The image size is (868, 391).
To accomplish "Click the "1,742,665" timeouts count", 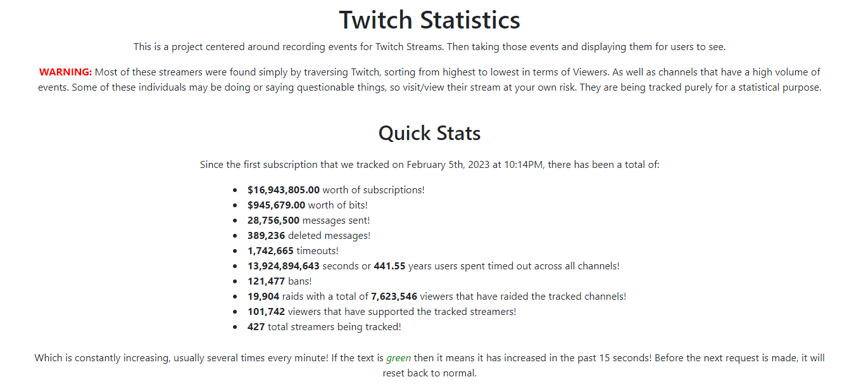I will [x=270, y=251].
